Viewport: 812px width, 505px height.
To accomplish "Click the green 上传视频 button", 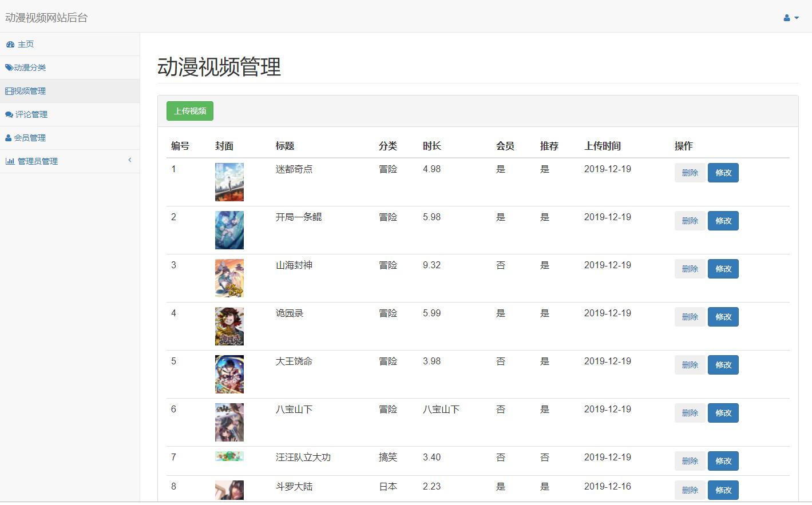I will [x=189, y=111].
